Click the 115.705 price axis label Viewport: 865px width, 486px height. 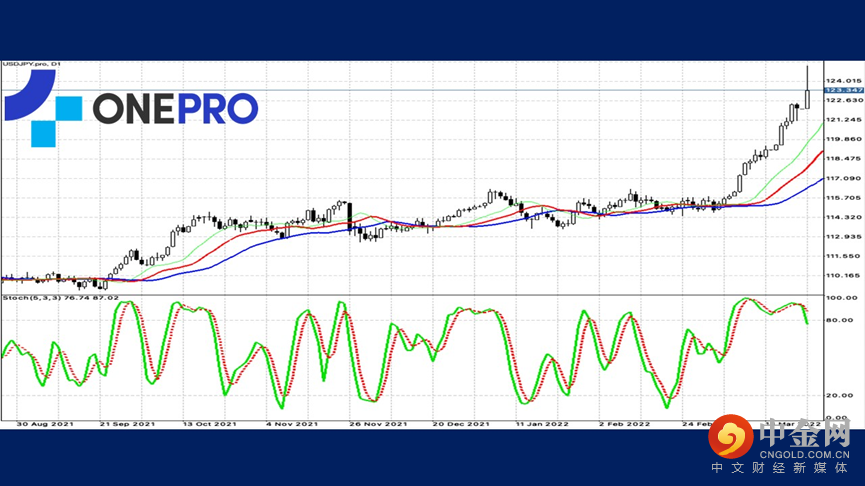[x=843, y=197]
